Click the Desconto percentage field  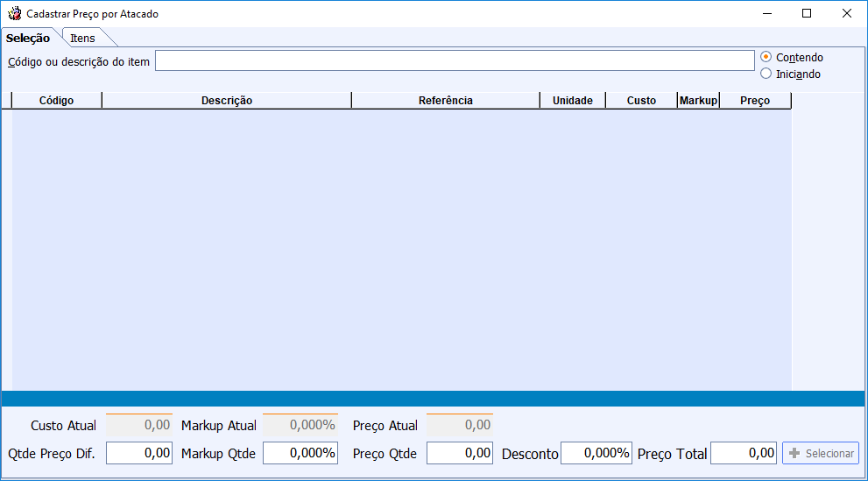[596, 453]
